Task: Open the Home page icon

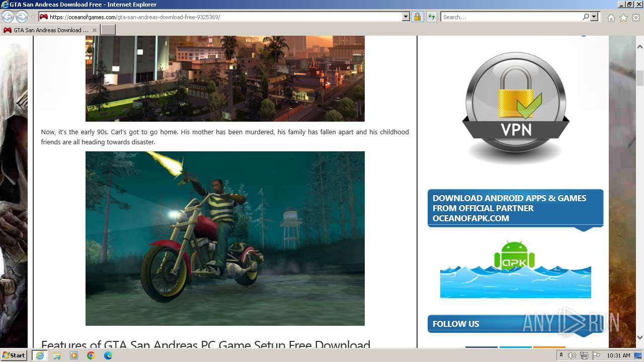Action: pos(611,18)
